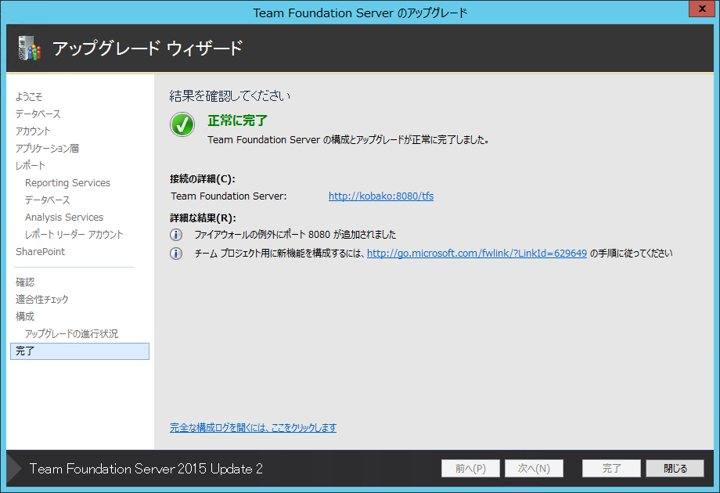The height and width of the screenshot is (493, 720).
Task: Click the 完了 button in footer
Action: tap(611, 469)
